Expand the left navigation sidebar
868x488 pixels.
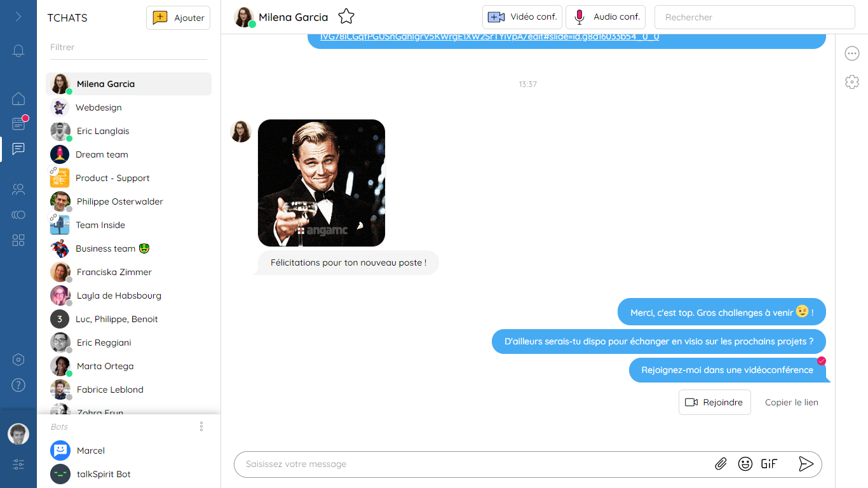(x=18, y=17)
